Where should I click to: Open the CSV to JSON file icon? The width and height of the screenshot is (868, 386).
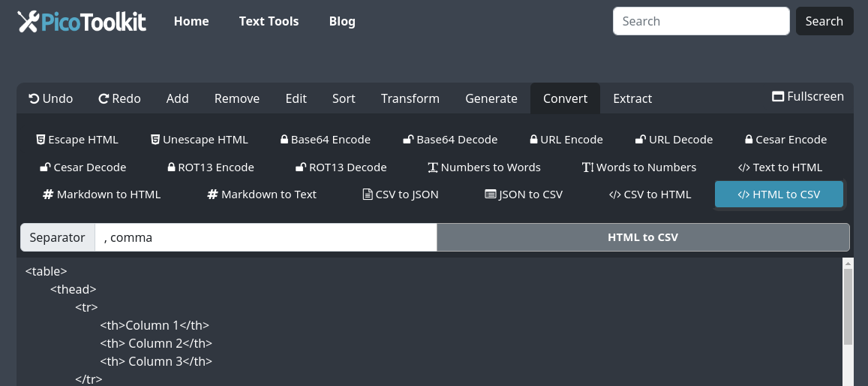tap(367, 195)
